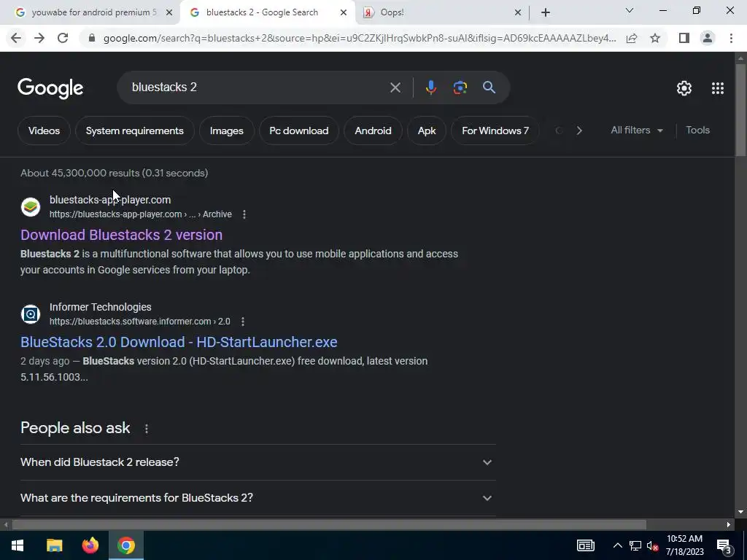Image resolution: width=747 pixels, height=560 pixels.
Task: Start voice search with microphone icon
Action: [x=430, y=87]
